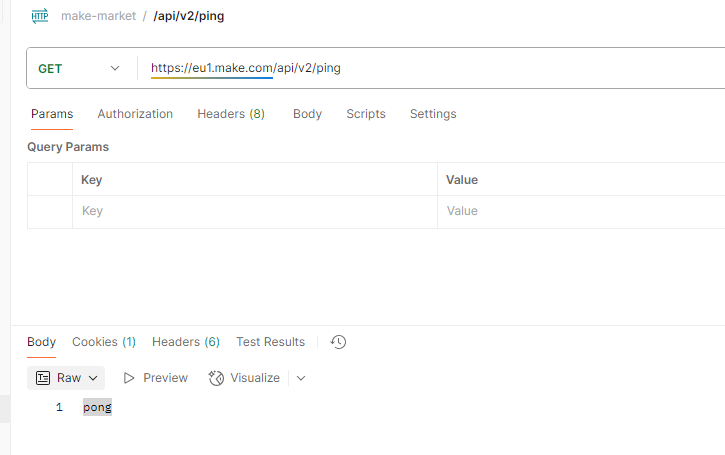Click the make-market breadcrumb link

98,16
